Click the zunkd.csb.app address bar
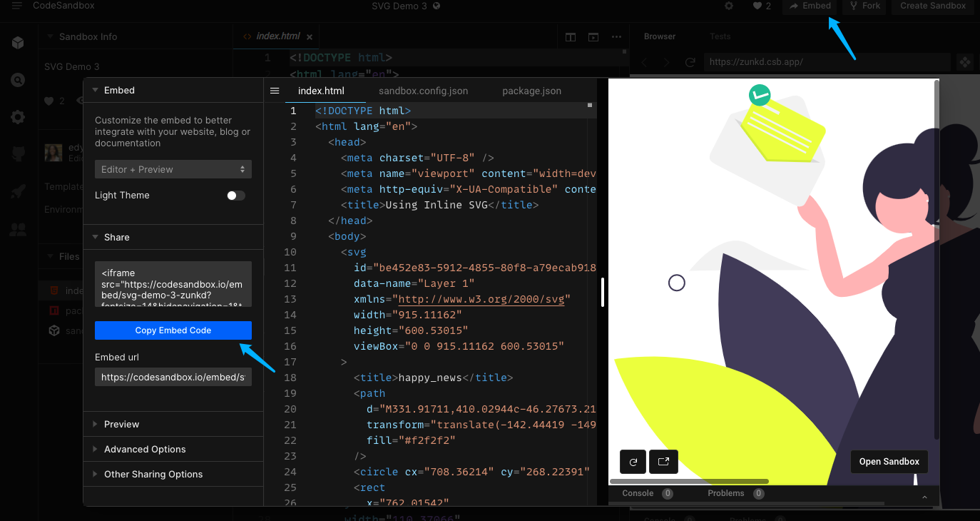 click(x=827, y=62)
